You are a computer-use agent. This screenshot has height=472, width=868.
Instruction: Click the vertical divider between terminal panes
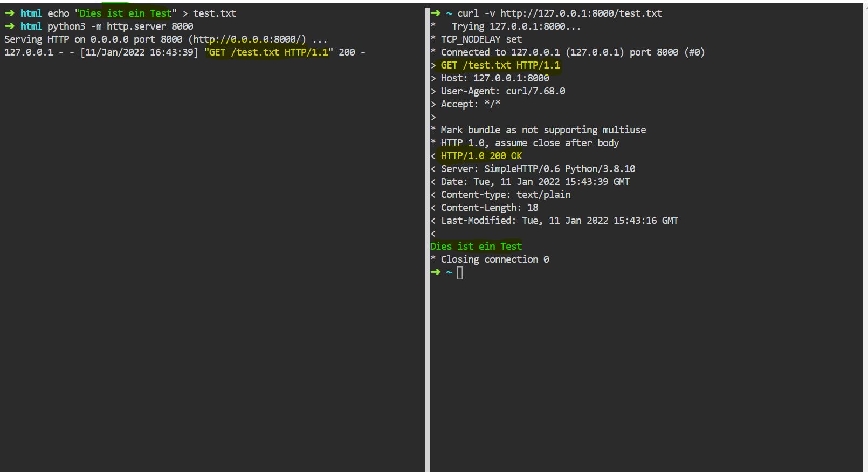[427, 237]
